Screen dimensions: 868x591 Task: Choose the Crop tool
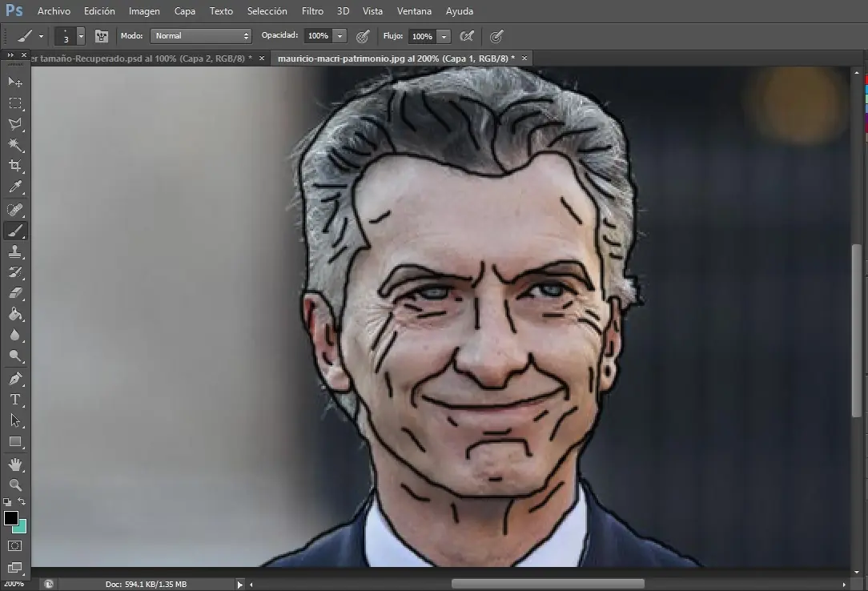tap(15, 166)
